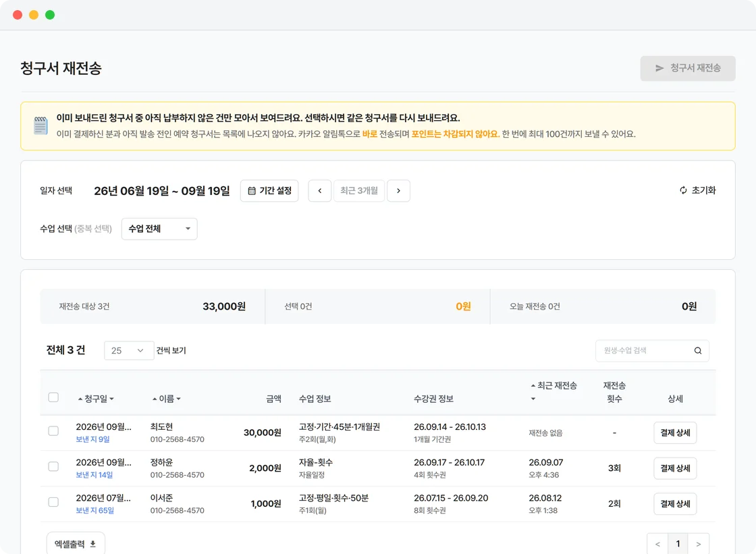Focus the 원생·수업 검색 search field
Viewport: 756px width, 554px height.
coord(652,350)
